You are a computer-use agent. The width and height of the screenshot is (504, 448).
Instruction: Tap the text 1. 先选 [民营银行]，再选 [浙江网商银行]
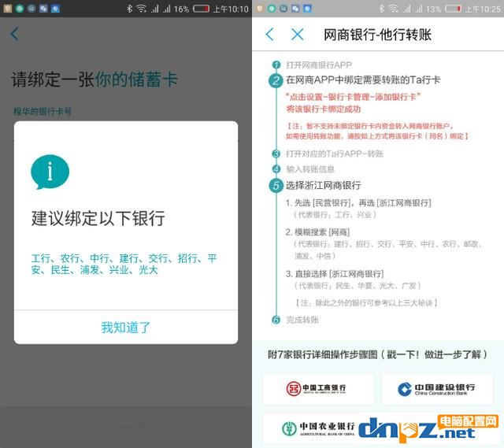click(358, 203)
